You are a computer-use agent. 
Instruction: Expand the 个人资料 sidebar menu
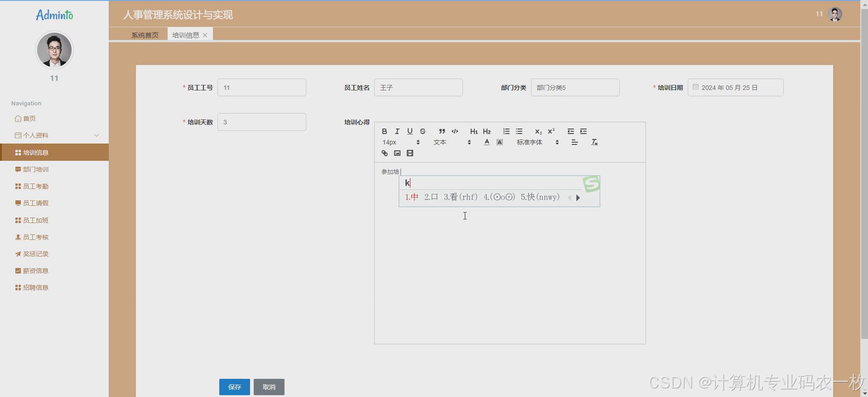click(54, 136)
